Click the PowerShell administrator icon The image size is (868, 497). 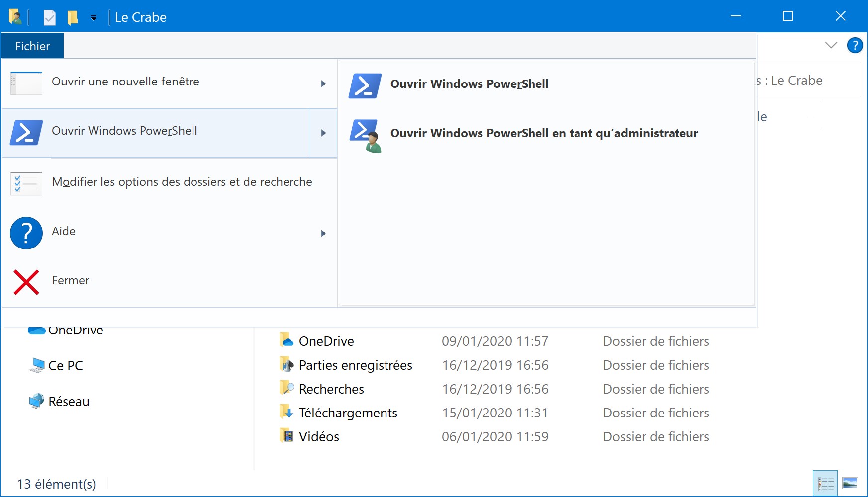(x=366, y=135)
